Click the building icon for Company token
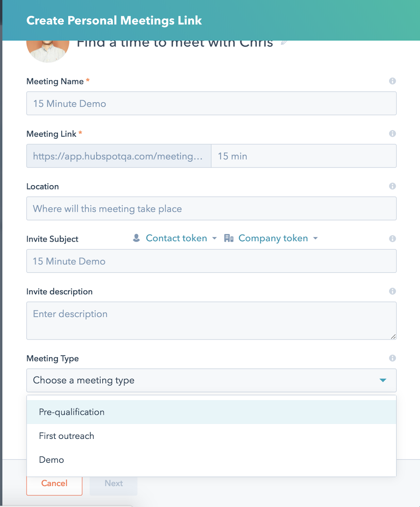Image resolution: width=420 pixels, height=507 pixels. point(229,238)
